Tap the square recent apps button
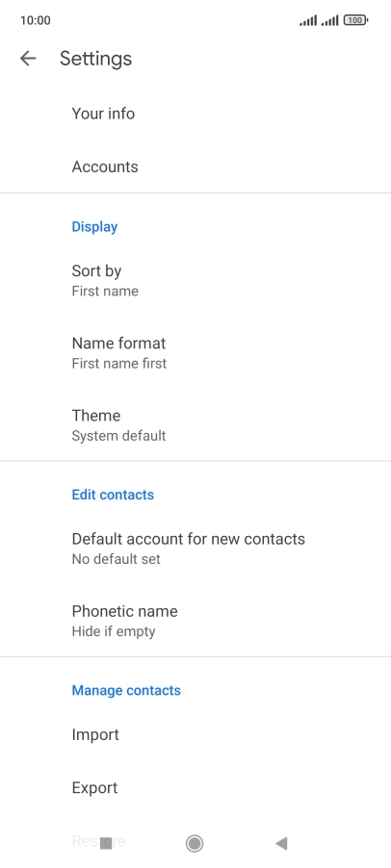391x868 pixels. (x=106, y=843)
